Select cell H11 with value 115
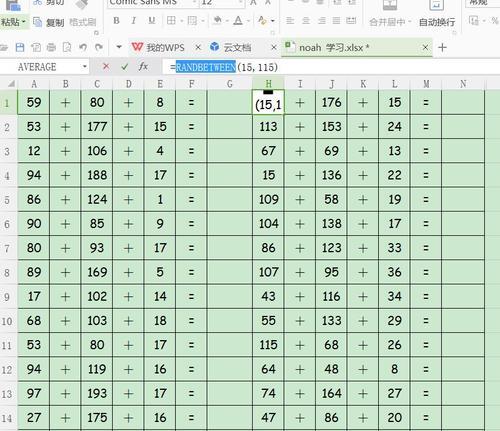 pos(268,345)
